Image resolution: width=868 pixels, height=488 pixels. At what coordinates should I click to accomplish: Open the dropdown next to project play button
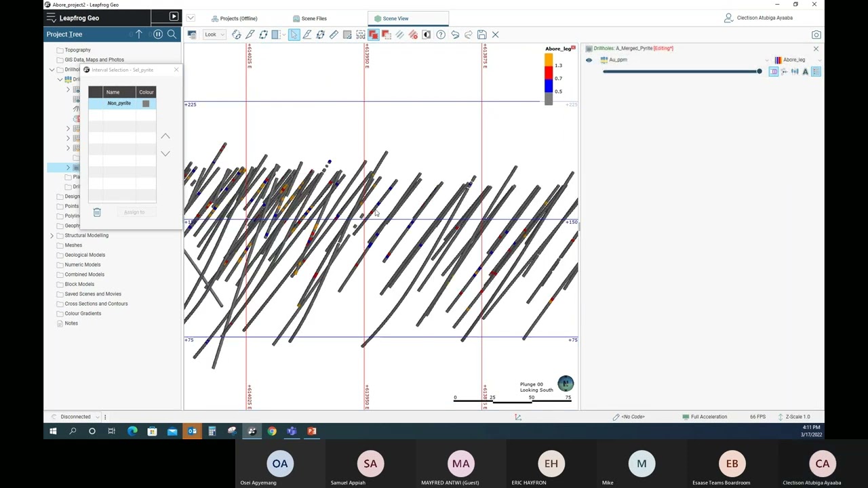[191, 18]
